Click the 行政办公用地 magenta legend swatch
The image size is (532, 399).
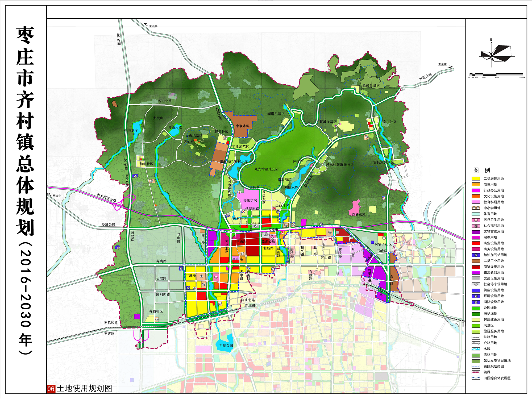pos(476,190)
